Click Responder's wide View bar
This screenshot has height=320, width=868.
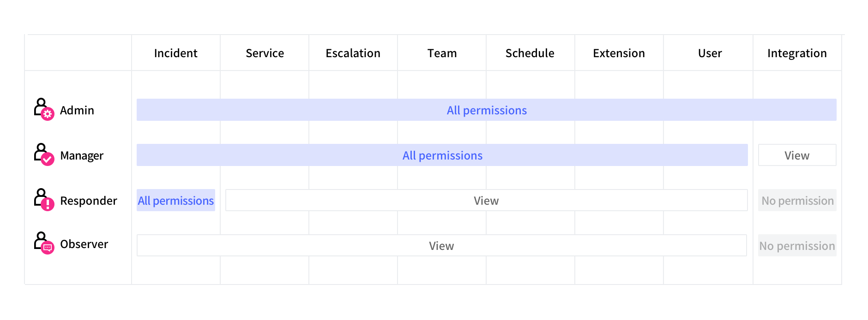486,201
